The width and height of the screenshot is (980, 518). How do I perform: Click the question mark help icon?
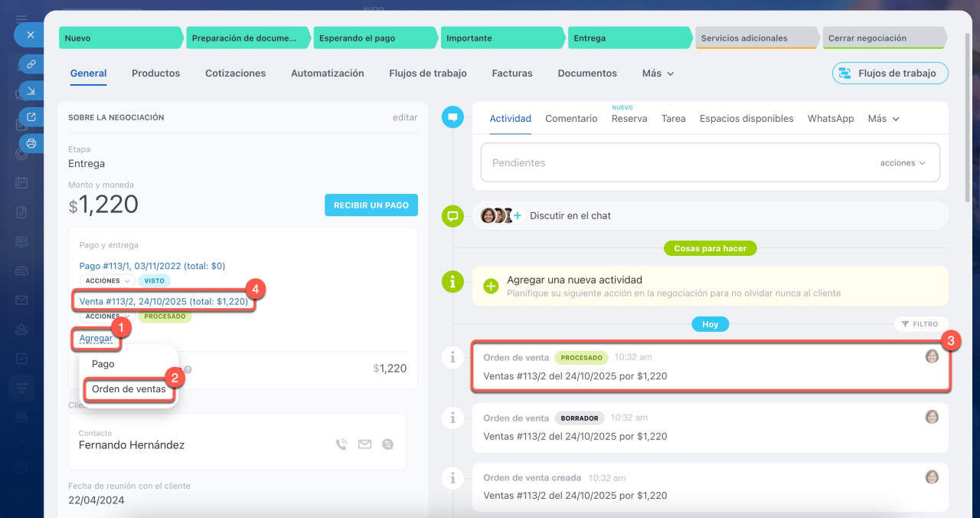tap(188, 369)
